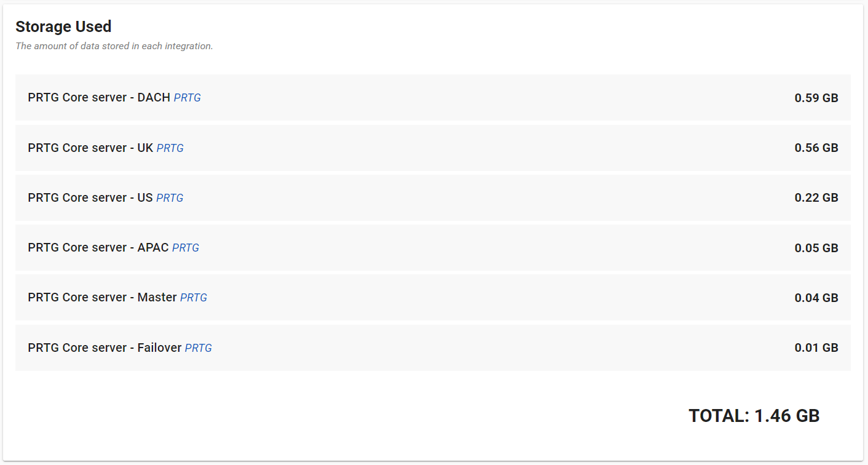Click the 0.59 GB storage value
This screenshot has width=868, height=465.
pos(816,98)
